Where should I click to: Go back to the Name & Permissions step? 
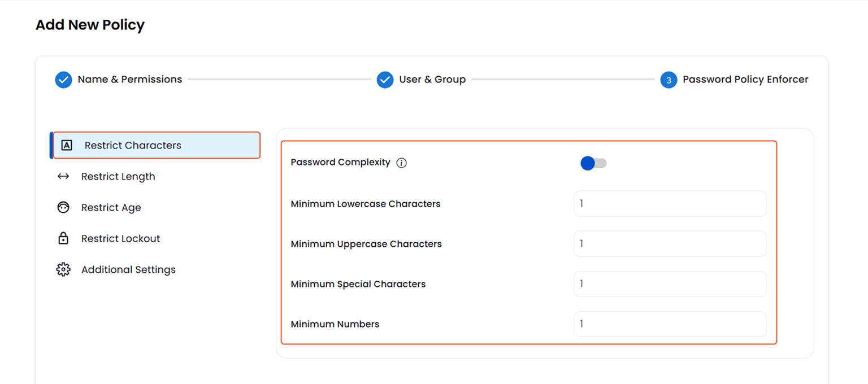point(130,79)
